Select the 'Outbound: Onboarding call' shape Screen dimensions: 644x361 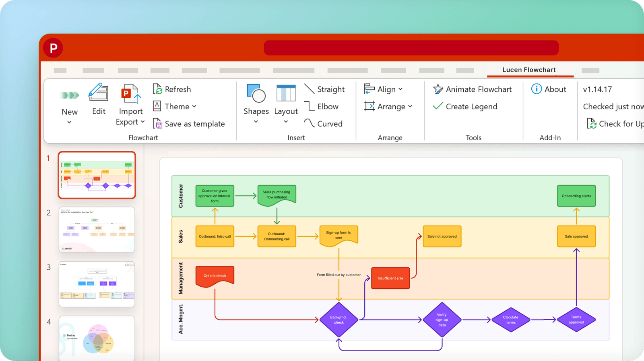277,236
